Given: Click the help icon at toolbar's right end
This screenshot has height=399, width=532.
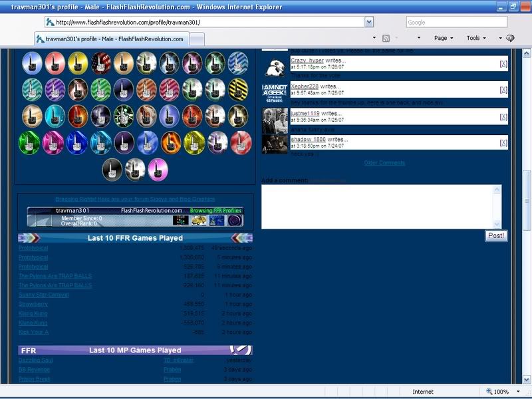Looking at the screenshot, I should (511, 38).
